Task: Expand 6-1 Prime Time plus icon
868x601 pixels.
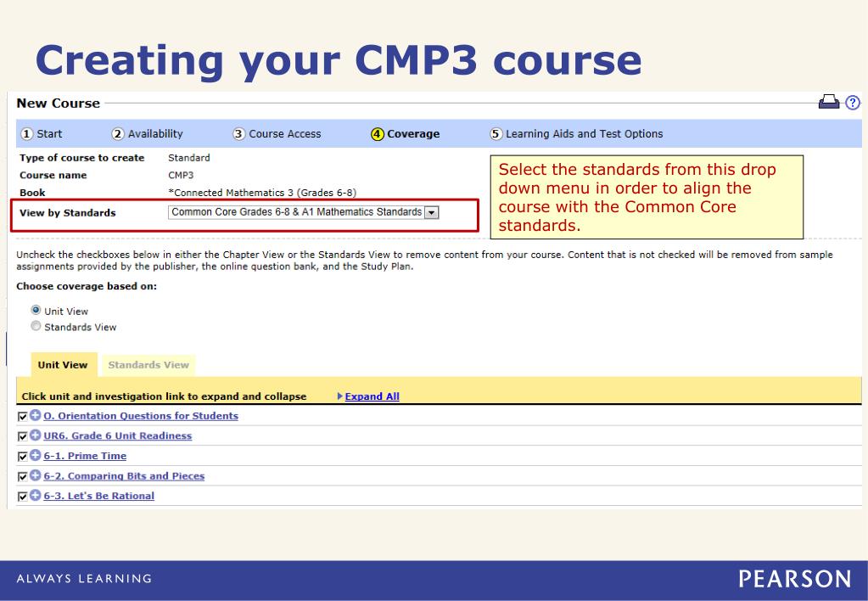Action: pyautogui.click(x=36, y=455)
